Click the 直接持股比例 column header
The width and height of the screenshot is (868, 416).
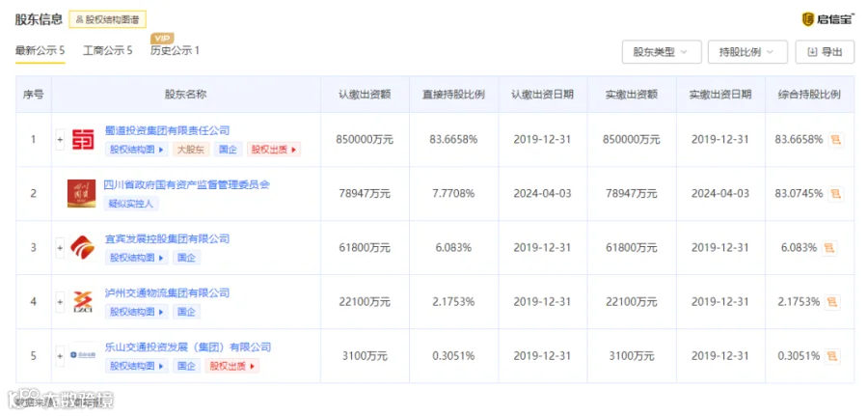tap(454, 95)
